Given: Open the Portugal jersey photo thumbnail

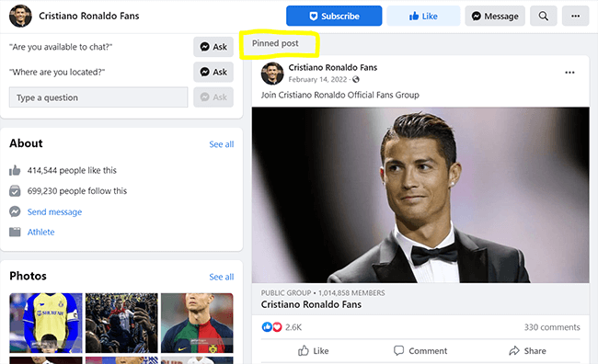Looking at the screenshot, I should [197, 323].
